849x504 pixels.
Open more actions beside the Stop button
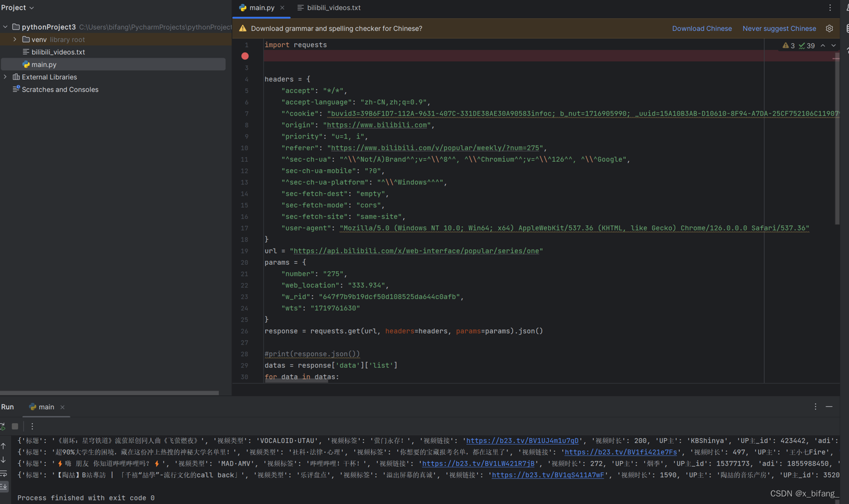click(32, 426)
